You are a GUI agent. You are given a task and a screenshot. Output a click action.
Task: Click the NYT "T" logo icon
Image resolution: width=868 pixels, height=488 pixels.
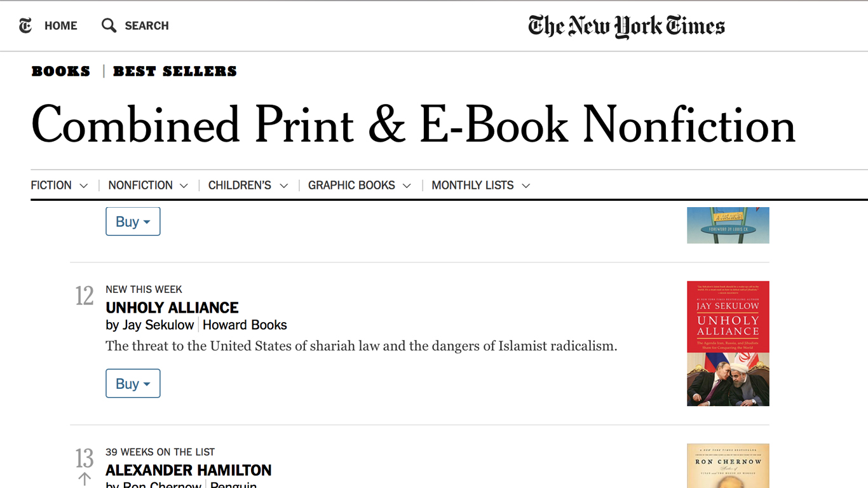click(x=25, y=25)
